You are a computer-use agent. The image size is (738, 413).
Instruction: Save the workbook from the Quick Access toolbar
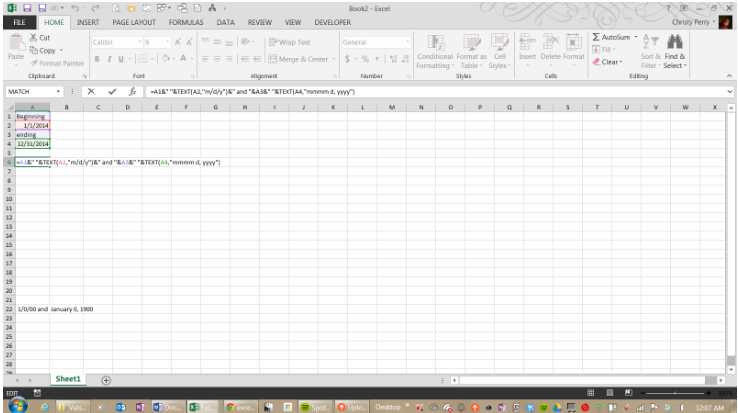pyautogui.click(x=27, y=8)
